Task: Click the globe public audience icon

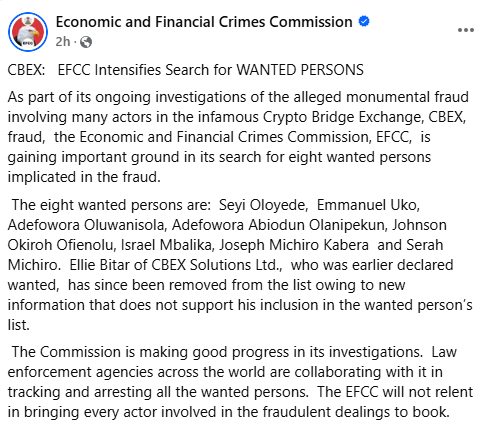Action: click(86, 42)
